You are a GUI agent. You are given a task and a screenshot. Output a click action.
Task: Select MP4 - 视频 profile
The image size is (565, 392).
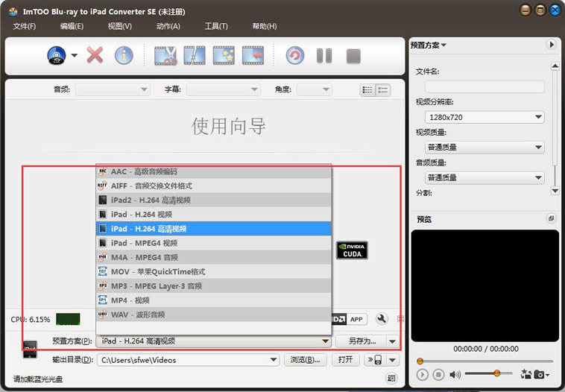pyautogui.click(x=214, y=300)
